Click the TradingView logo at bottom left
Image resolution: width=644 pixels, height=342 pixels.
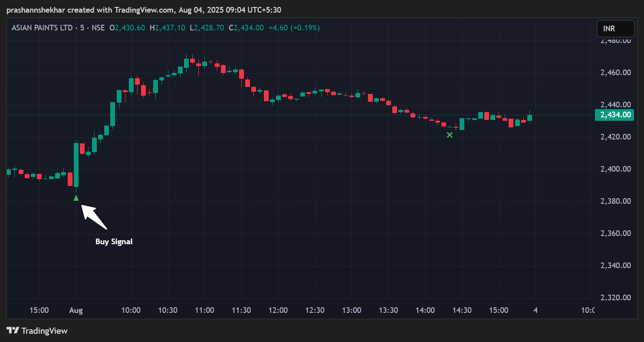tap(37, 331)
